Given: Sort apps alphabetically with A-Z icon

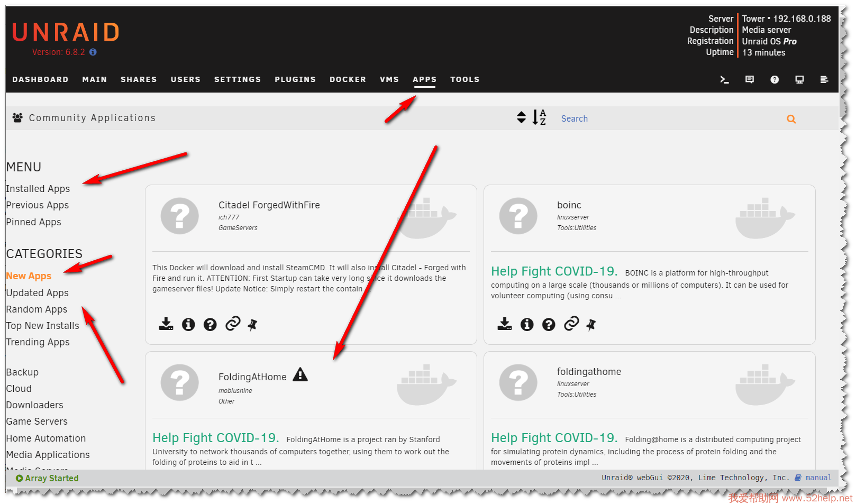Looking at the screenshot, I should [x=539, y=117].
